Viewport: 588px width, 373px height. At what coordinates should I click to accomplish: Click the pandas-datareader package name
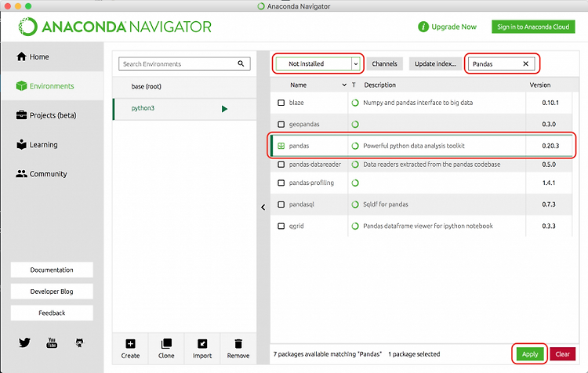point(315,165)
